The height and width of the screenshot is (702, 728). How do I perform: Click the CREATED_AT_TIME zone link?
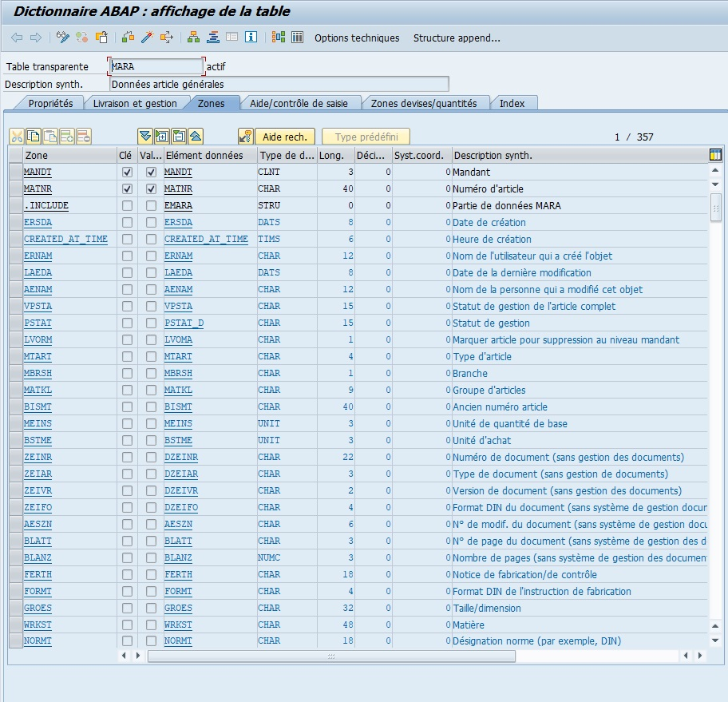coord(65,240)
